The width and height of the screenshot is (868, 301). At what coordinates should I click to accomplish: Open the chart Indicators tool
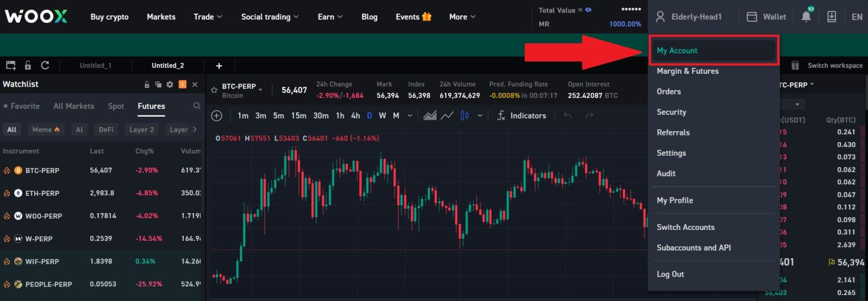(521, 116)
